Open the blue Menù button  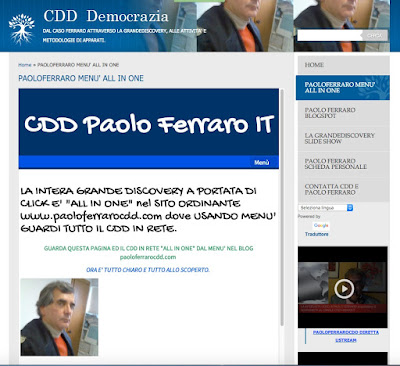coord(261,162)
